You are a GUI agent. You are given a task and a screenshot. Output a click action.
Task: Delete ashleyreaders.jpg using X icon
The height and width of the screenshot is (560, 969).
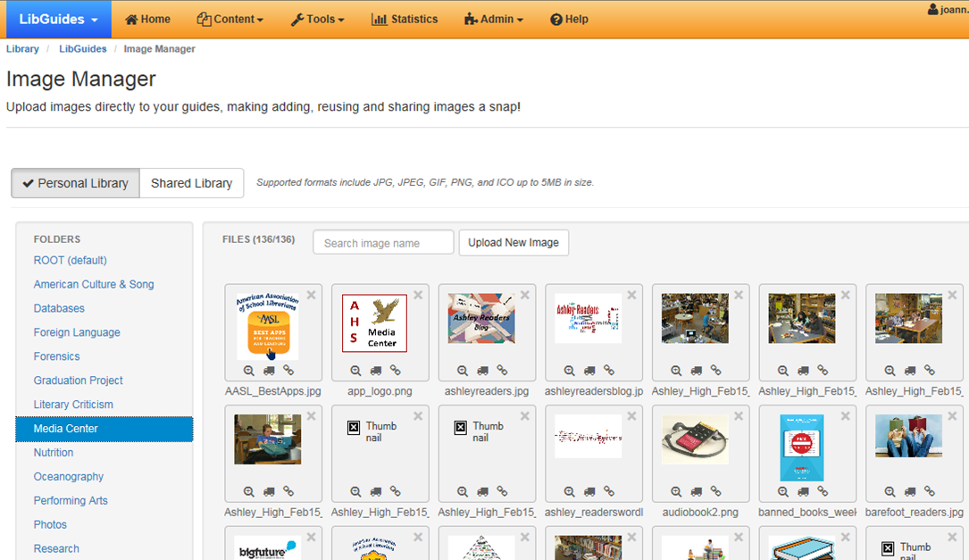tap(525, 295)
